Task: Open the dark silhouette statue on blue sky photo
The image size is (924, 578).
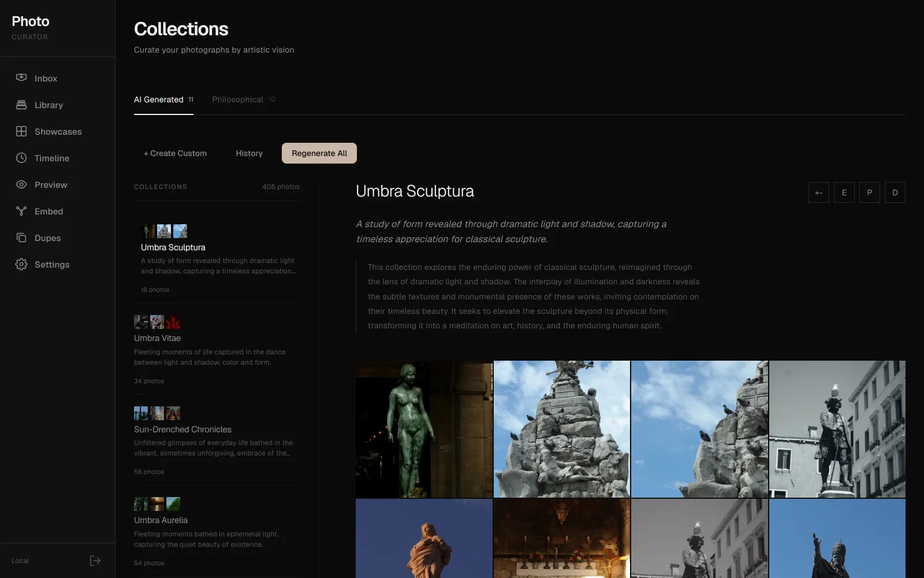Action: [837, 538]
